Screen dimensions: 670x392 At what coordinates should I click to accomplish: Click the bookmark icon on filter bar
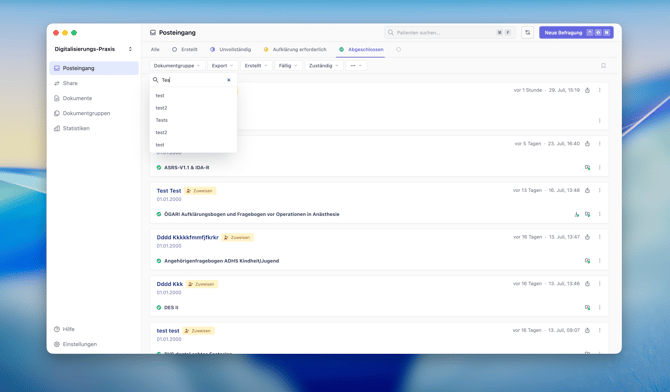coord(603,65)
